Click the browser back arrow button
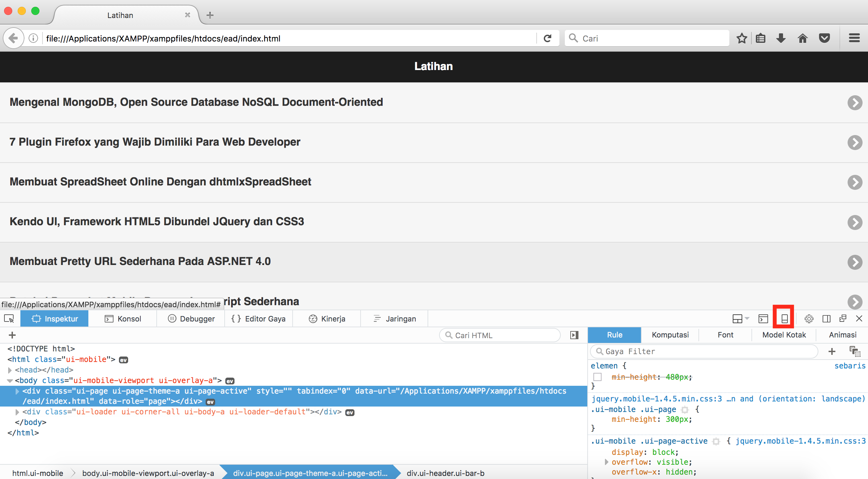Viewport: 868px width, 479px height. [14, 38]
